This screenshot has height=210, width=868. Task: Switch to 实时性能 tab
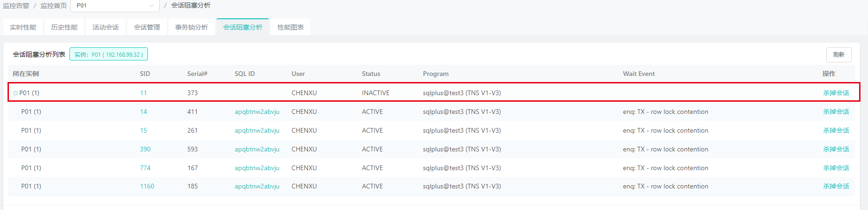(23, 27)
